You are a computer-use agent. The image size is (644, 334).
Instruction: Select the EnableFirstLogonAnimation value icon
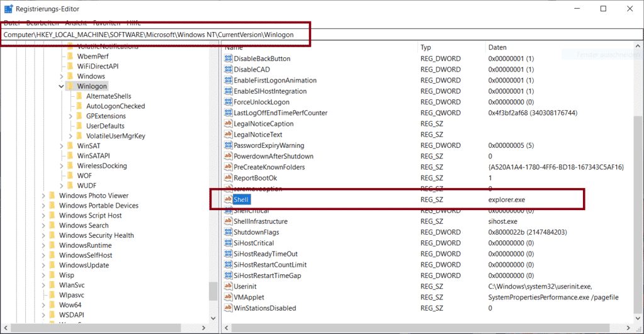point(228,80)
